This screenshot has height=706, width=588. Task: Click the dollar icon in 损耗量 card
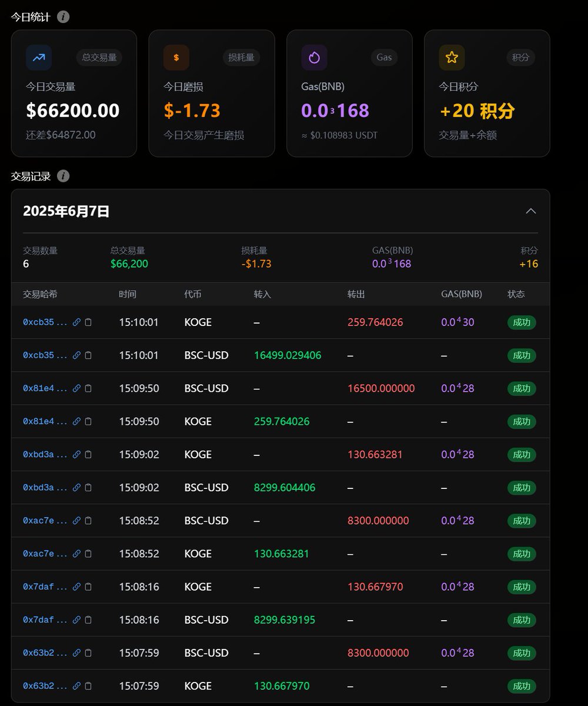point(176,58)
